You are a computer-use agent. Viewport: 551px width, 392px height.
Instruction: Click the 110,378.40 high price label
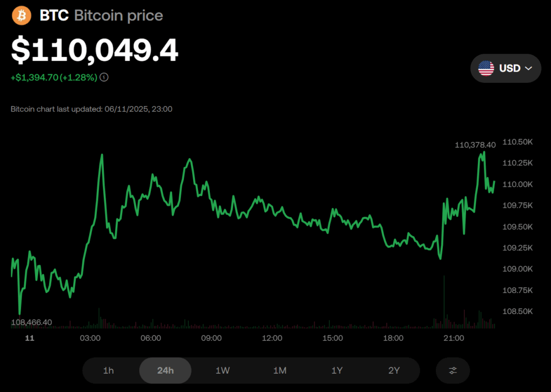tap(475, 145)
